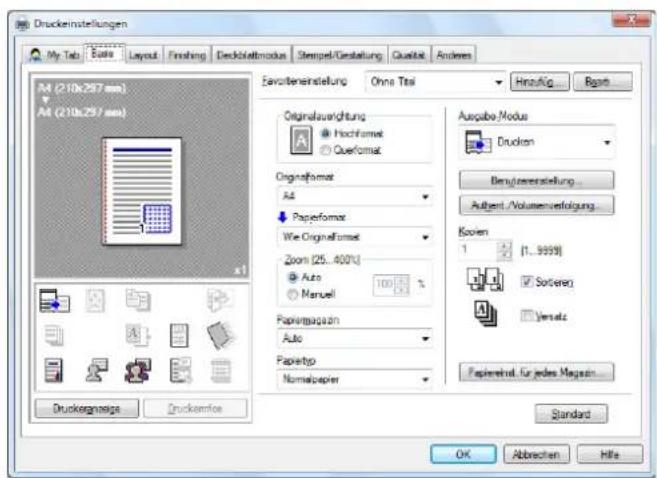This screenshot has height=478, width=657.
Task: Click the Standard button
Action: [x=571, y=414]
